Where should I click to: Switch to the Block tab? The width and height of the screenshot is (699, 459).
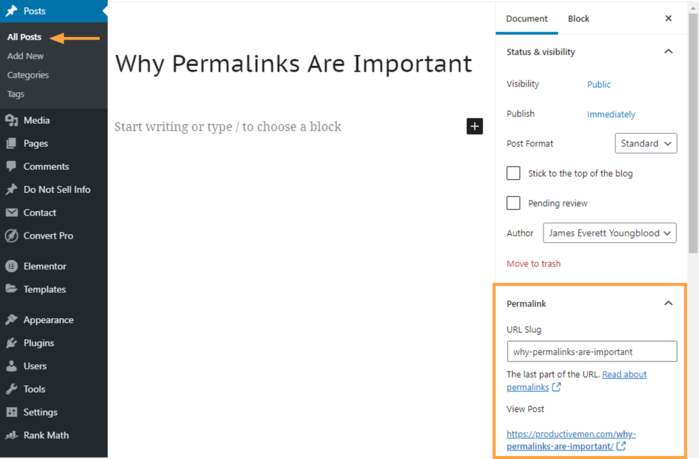[578, 19]
